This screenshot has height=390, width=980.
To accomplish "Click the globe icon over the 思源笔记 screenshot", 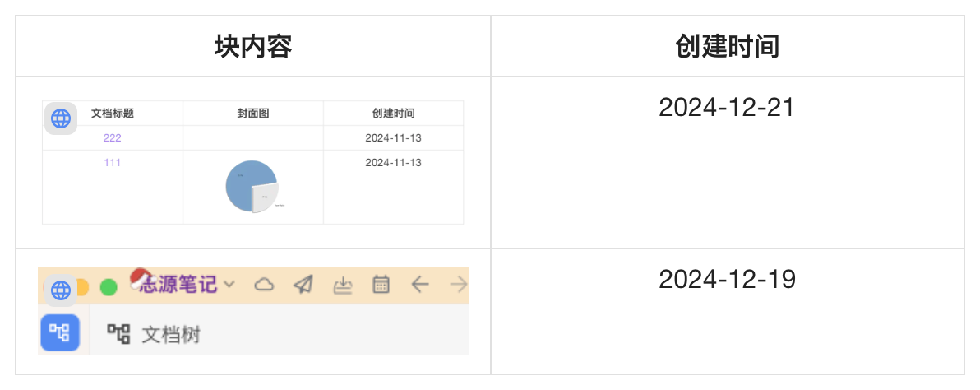I will coord(61,290).
